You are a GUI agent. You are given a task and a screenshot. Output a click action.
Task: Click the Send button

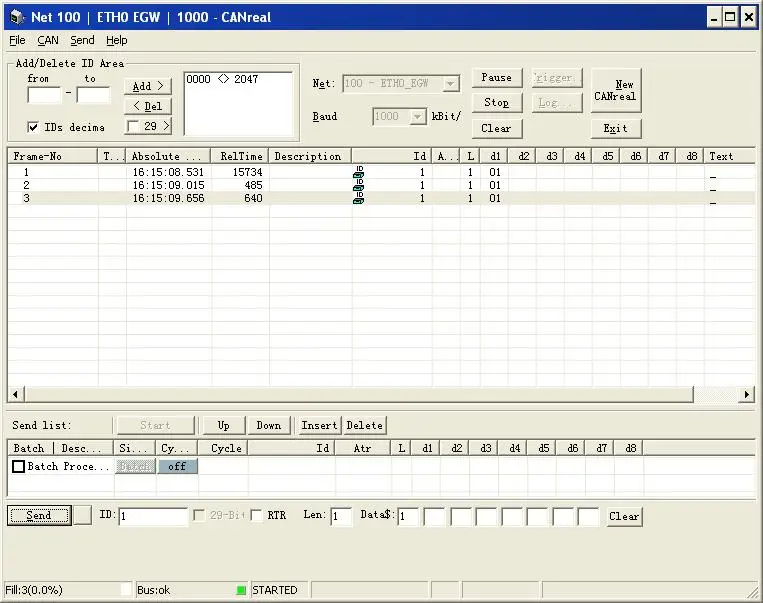pos(39,515)
